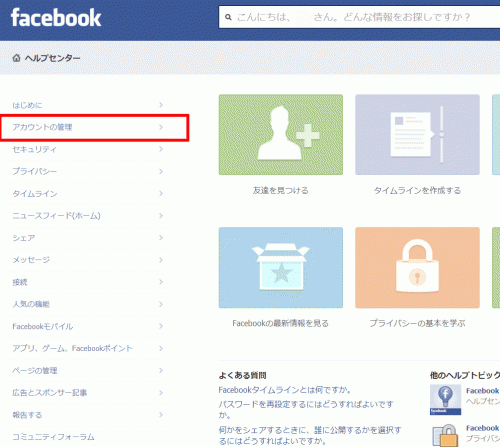Screen dimensions: 500x447
Task: Expand the chevron beside はじめに
Action: coord(161,105)
